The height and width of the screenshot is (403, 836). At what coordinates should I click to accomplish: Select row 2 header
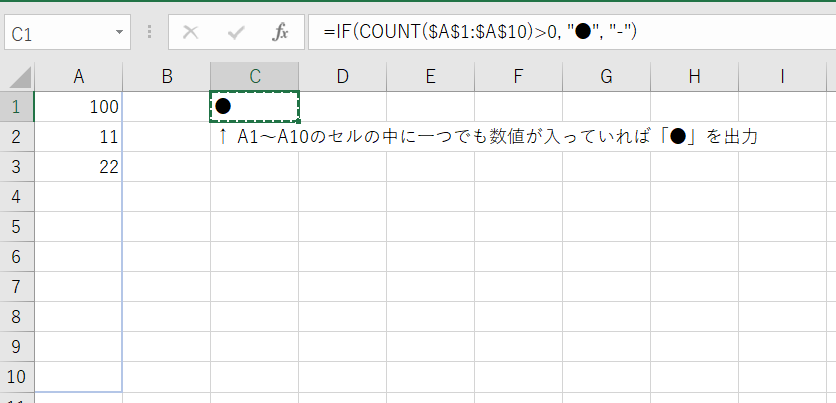17,137
